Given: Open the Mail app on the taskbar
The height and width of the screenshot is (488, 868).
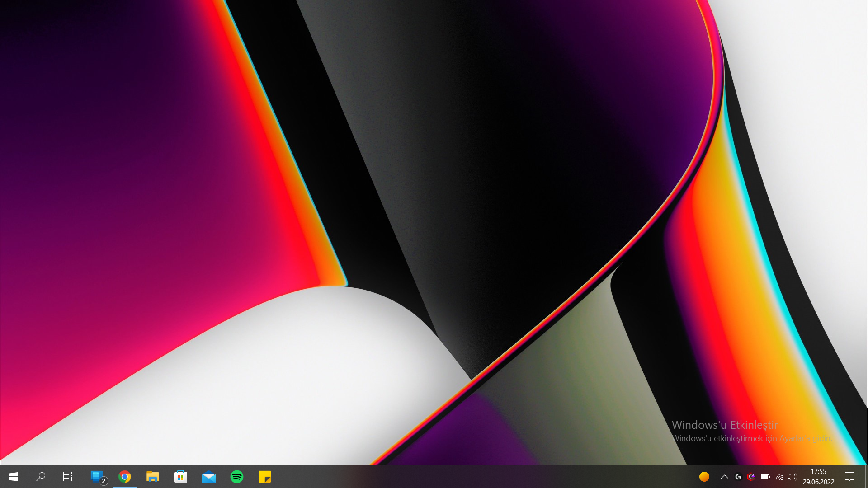Looking at the screenshot, I should pos(209,477).
